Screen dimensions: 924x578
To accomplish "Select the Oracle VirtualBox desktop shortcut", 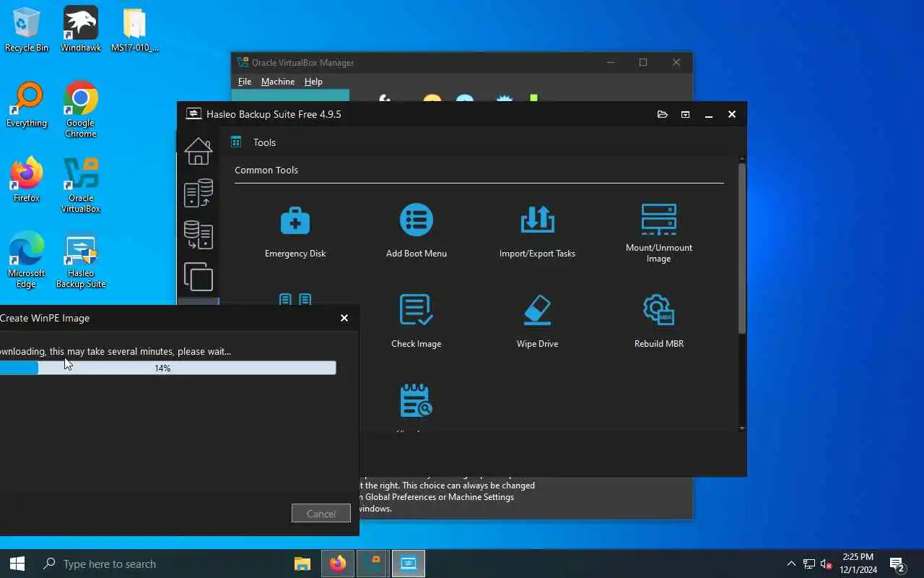I will coord(81,186).
